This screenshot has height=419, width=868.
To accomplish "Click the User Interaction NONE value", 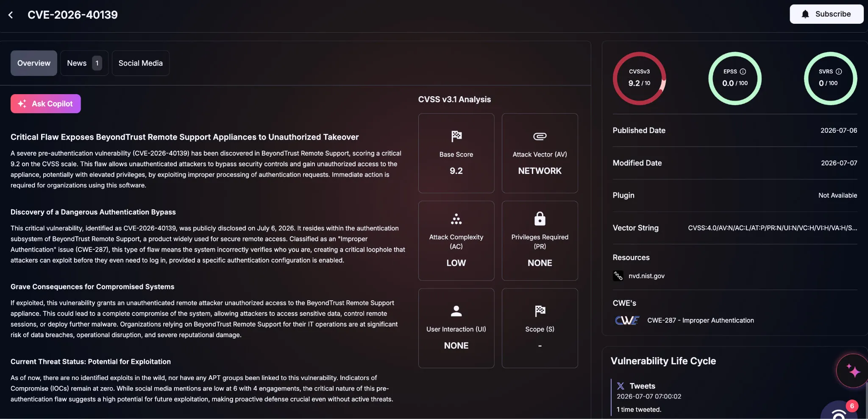I will coord(456,346).
